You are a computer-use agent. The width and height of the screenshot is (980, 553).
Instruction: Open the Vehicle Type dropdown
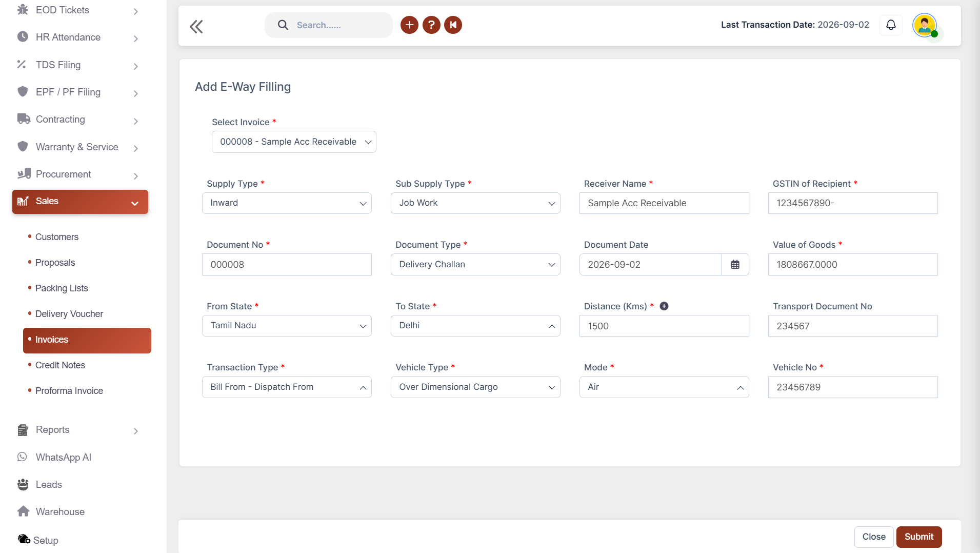(475, 387)
